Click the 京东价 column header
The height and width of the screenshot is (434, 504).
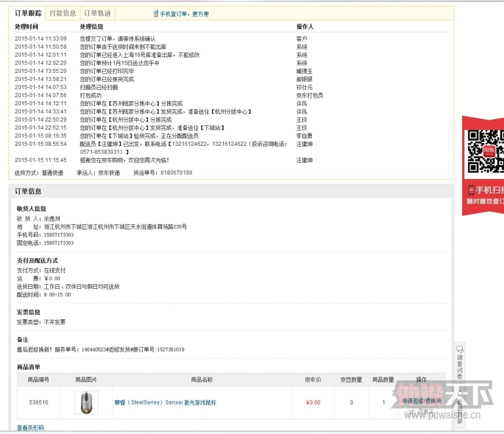click(313, 380)
